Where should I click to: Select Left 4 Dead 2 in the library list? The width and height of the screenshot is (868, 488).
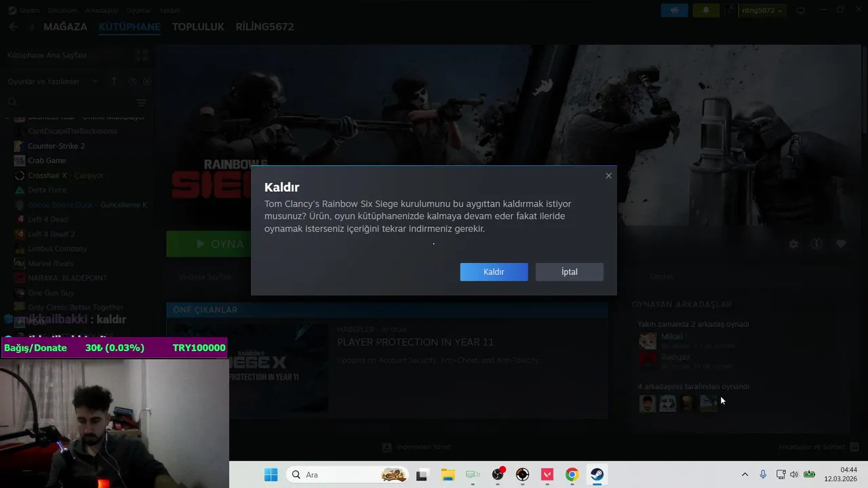tap(52, 234)
